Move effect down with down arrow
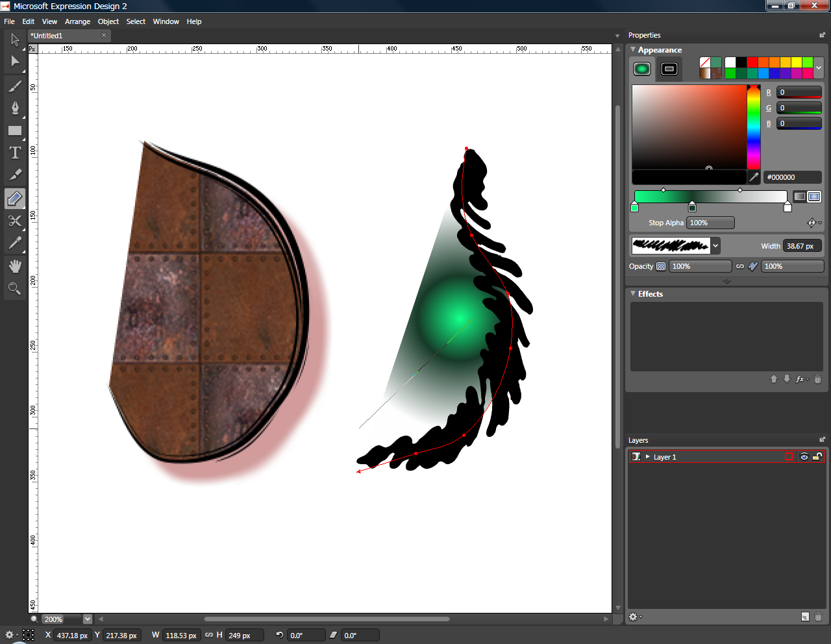 787,379
